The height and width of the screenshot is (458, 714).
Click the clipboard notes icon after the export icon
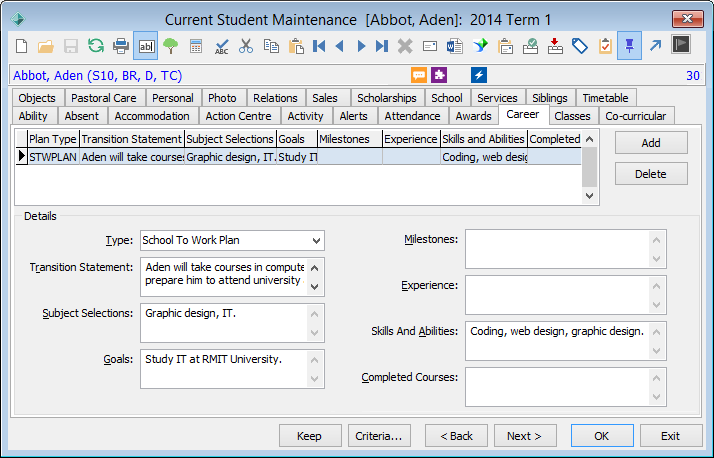(505, 46)
